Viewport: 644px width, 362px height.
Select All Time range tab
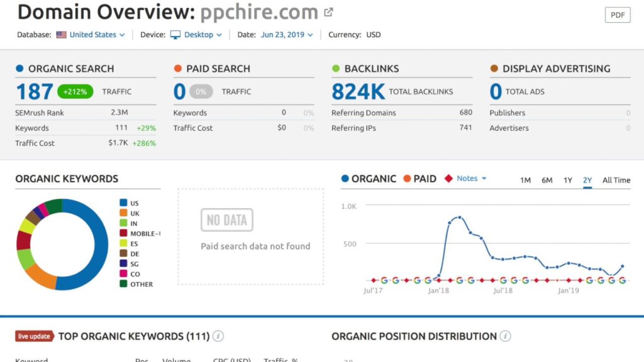point(616,180)
